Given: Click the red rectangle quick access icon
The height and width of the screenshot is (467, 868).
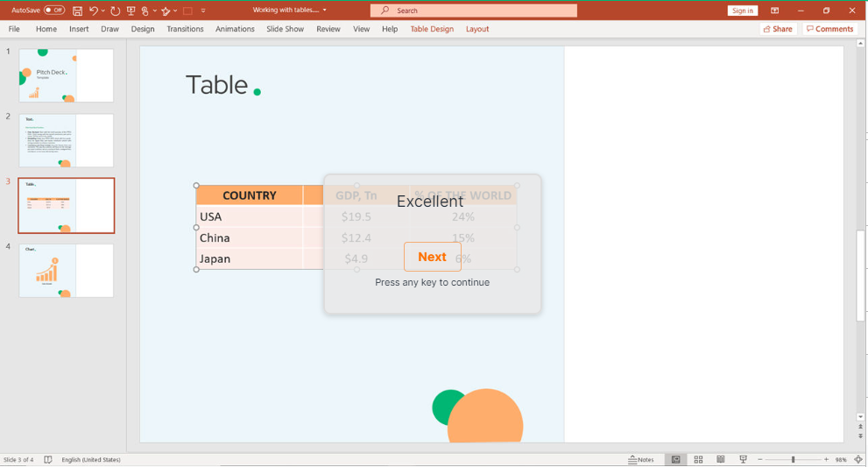Looking at the screenshot, I should (187, 11).
